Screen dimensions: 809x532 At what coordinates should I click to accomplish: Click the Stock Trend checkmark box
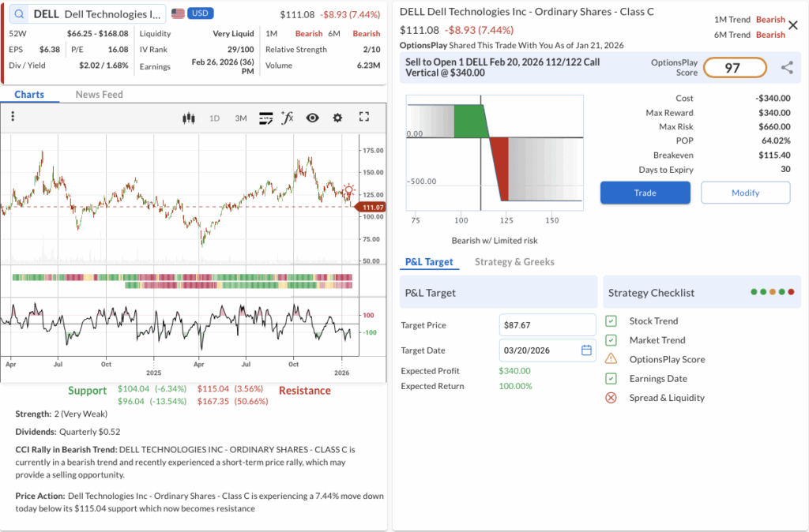click(611, 321)
